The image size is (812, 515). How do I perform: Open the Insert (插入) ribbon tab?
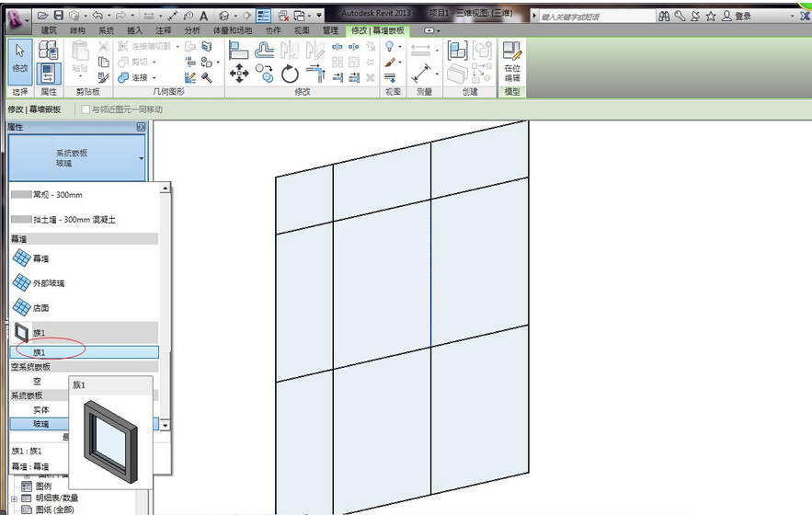(x=134, y=30)
